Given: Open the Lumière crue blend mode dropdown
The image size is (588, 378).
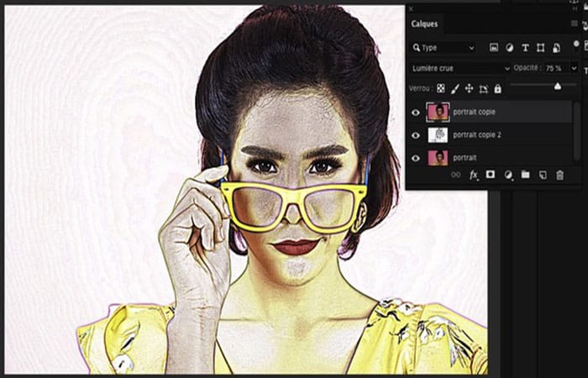Looking at the screenshot, I should point(461,68).
